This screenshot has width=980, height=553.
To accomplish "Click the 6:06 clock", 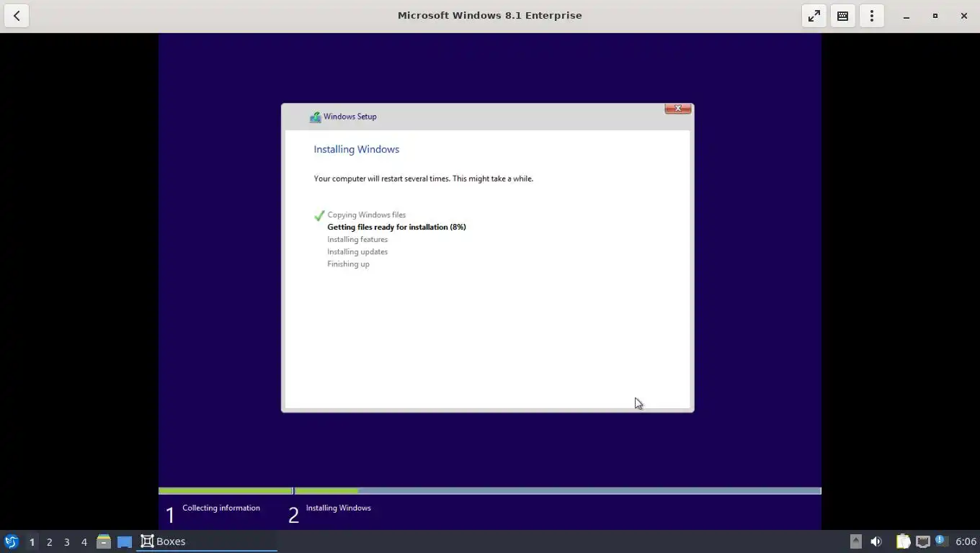I will point(966,541).
